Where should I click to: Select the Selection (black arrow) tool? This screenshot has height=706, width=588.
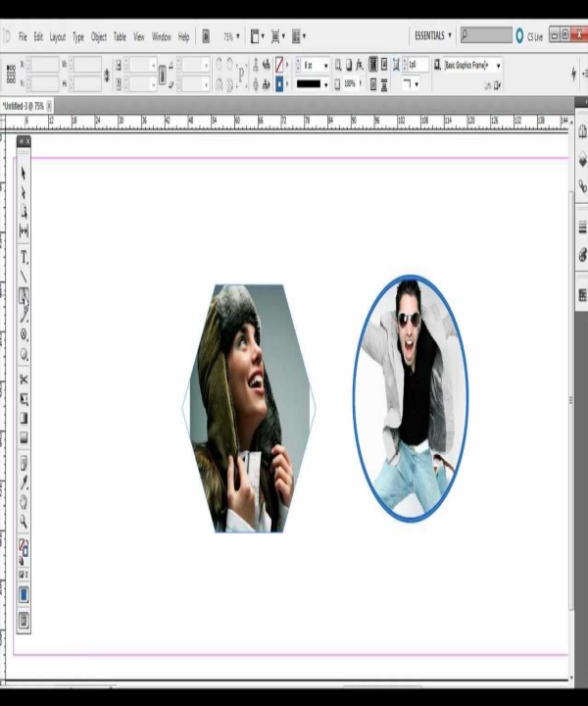click(24, 173)
